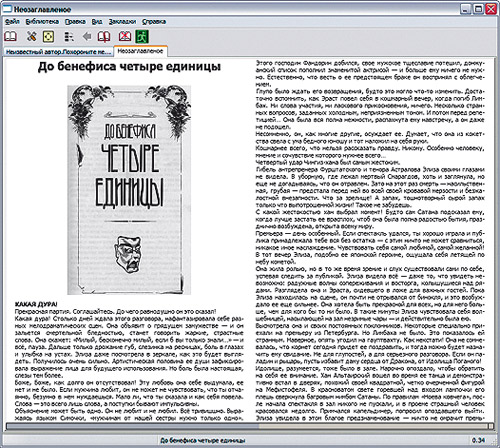Viewport: 500px width, 448px height.
Task: Toggle fullscreen with the yellow square icon
Action: 48,36
